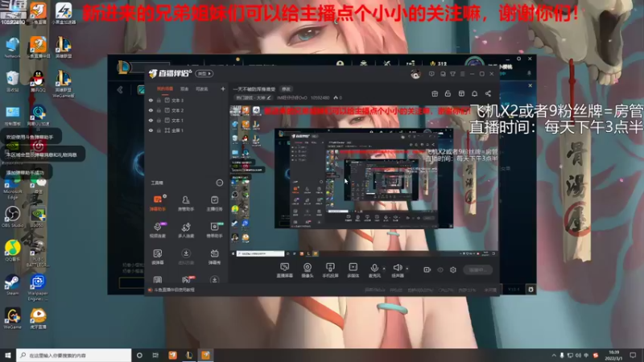Click the streamer avatar in the title bar
The width and height of the screenshot is (644, 362).
click(x=415, y=74)
